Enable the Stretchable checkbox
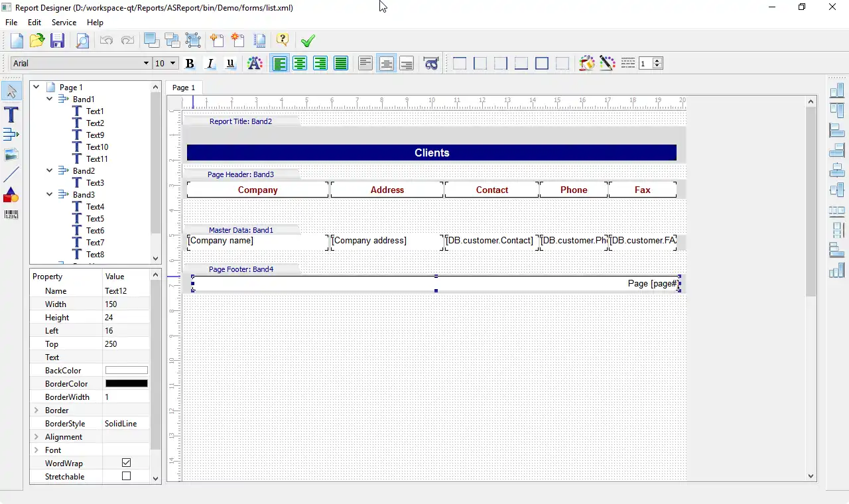The width and height of the screenshot is (849, 504). [126, 476]
